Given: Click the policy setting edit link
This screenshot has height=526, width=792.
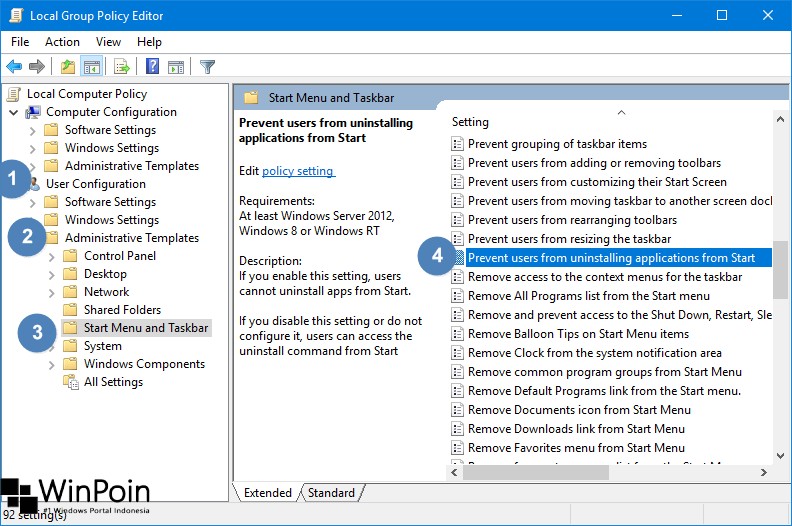Looking at the screenshot, I should 299,171.
